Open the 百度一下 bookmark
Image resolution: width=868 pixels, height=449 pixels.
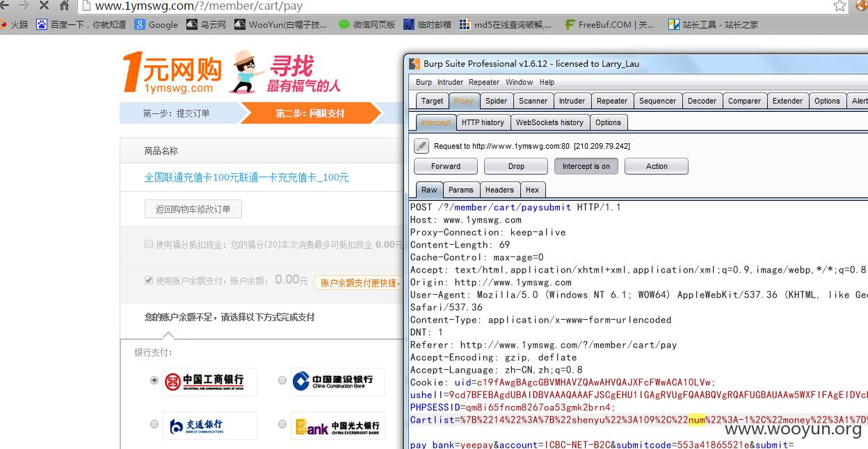(81, 24)
